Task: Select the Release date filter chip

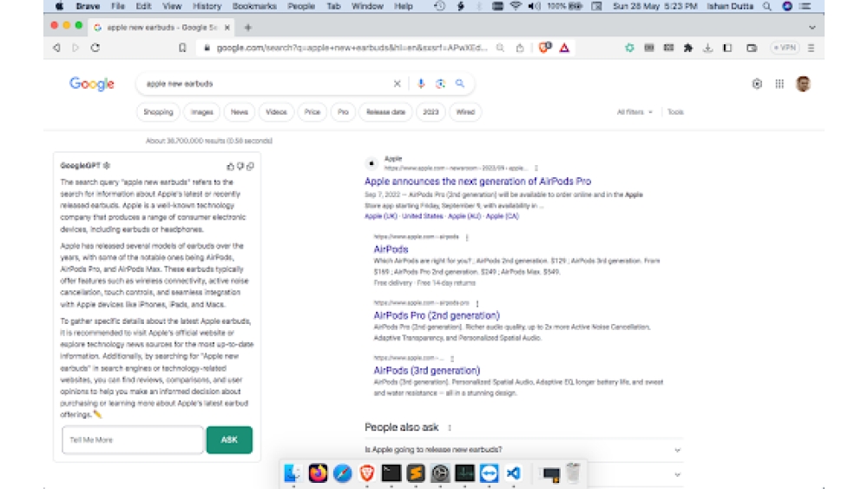Action: tap(386, 112)
